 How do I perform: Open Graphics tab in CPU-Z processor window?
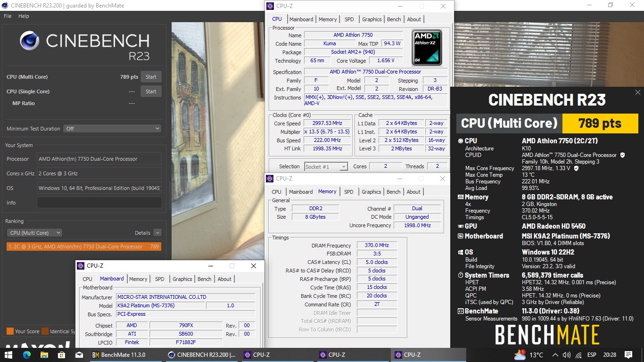(x=372, y=19)
